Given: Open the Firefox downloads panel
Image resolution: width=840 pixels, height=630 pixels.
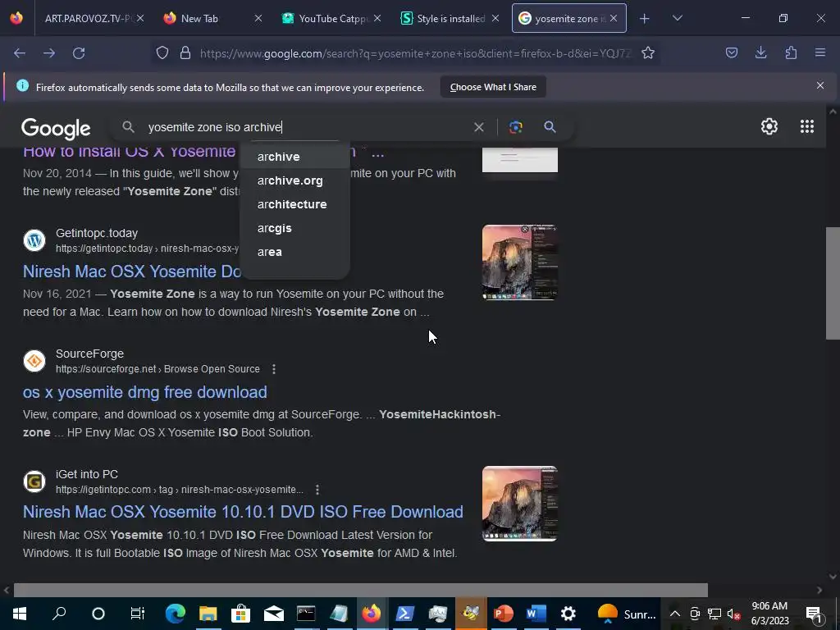Looking at the screenshot, I should [x=760, y=52].
